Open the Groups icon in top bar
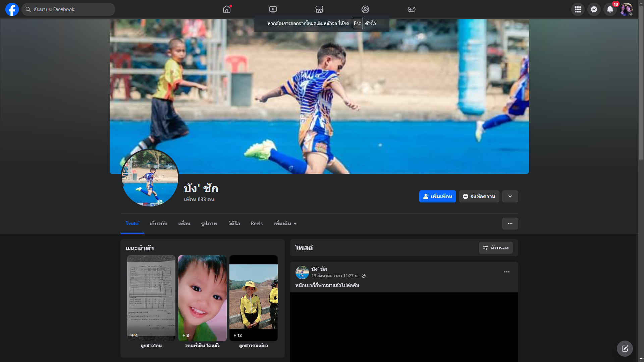The width and height of the screenshot is (644, 362). (365, 9)
